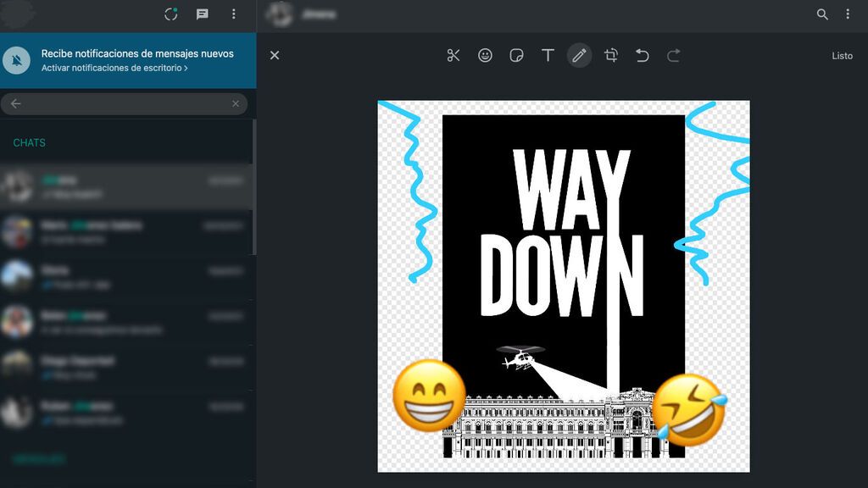Click the 'Recibe notificaciones de mensajes nuevos' banner text

click(137, 53)
